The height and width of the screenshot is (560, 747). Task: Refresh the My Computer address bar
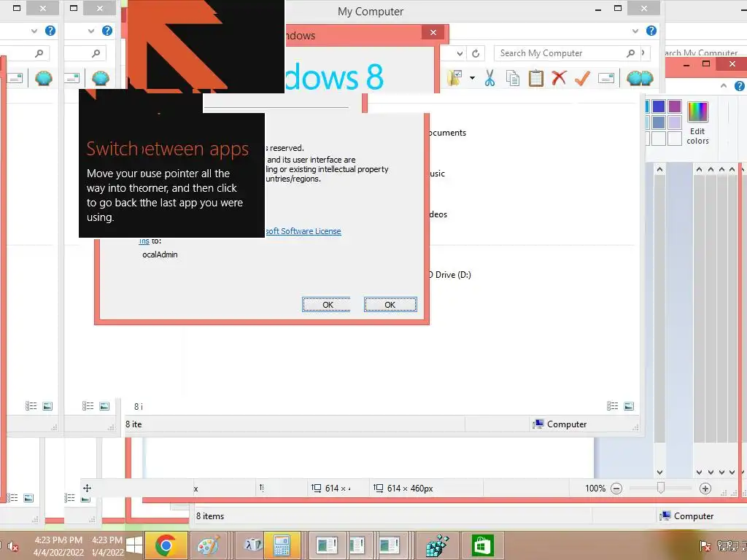476,53
